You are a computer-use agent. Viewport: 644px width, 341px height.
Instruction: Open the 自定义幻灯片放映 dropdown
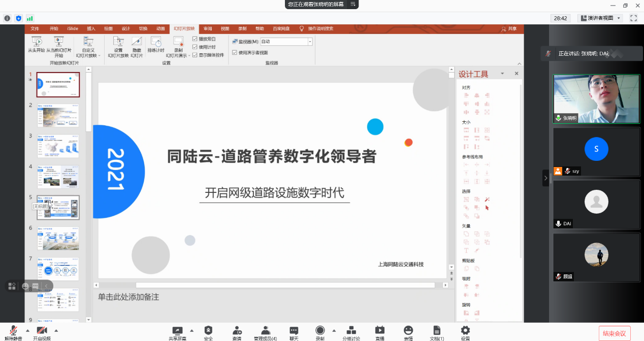(88, 47)
